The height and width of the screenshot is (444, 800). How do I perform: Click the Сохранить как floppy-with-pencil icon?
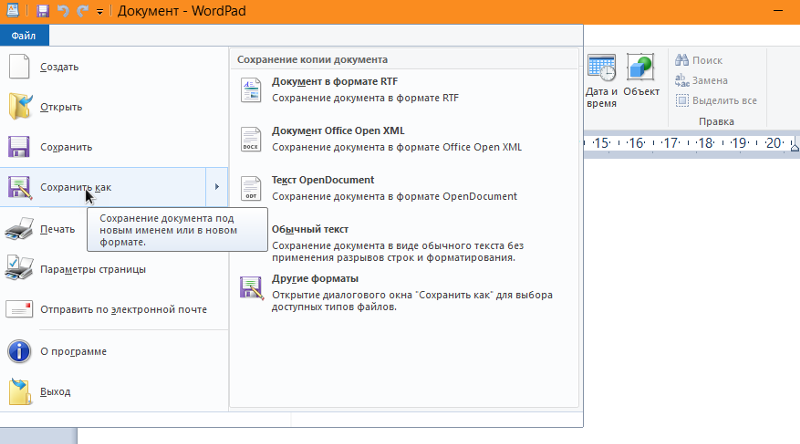pos(20,187)
